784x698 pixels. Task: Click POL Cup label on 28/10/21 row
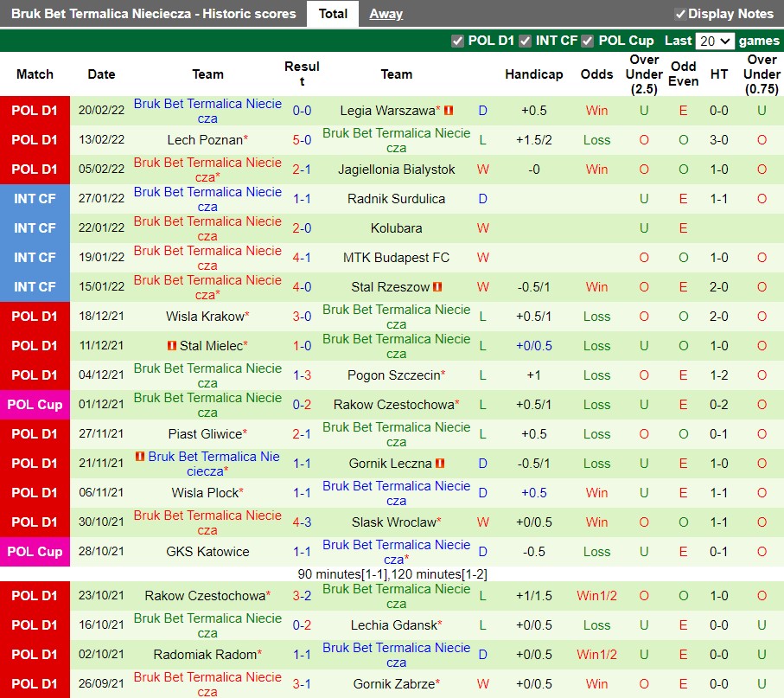35,552
